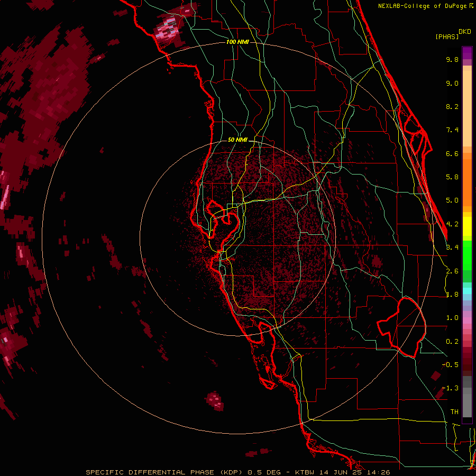Pick the yellow segment of the color bar
476x476 pixels.
click(x=467, y=226)
